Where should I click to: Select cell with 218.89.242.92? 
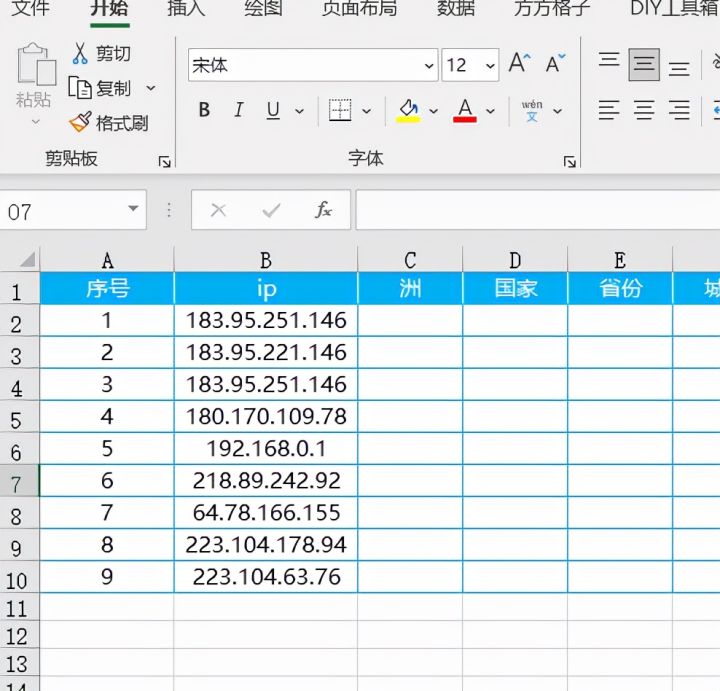coord(266,480)
